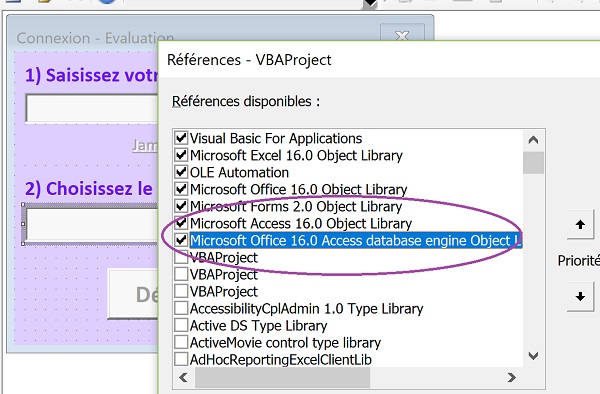Viewport: 600px width, 394px height.
Task: Move reference up with priority up arrow
Action: [x=580, y=225]
